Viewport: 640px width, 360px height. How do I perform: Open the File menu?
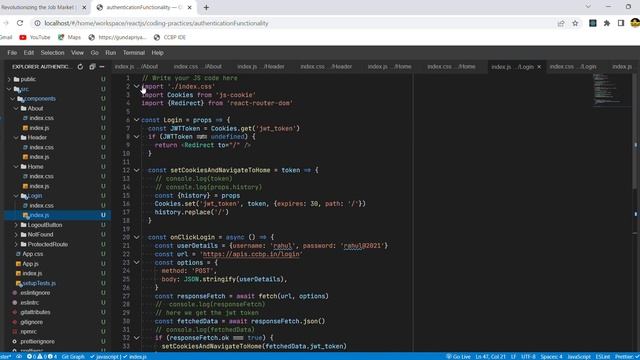12,53
